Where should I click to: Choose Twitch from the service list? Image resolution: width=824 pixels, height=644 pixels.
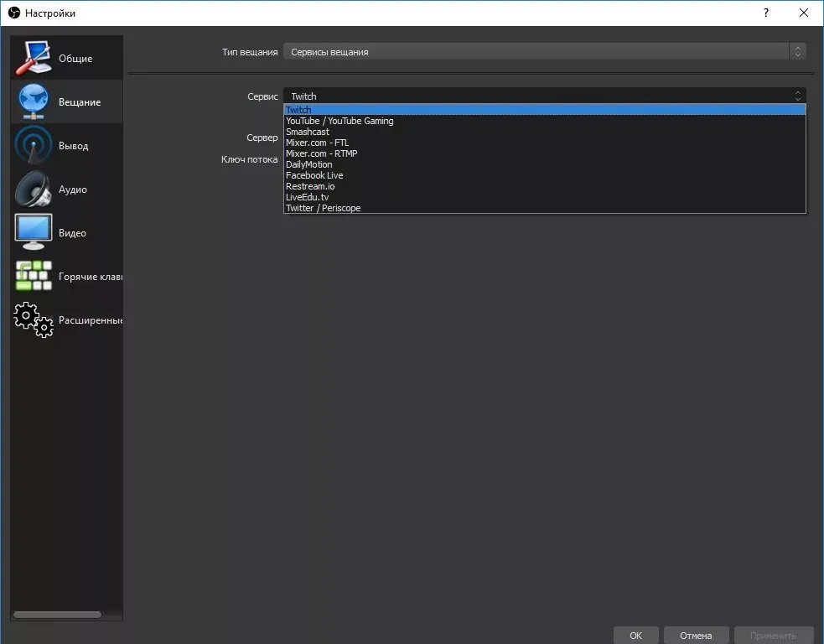point(544,109)
